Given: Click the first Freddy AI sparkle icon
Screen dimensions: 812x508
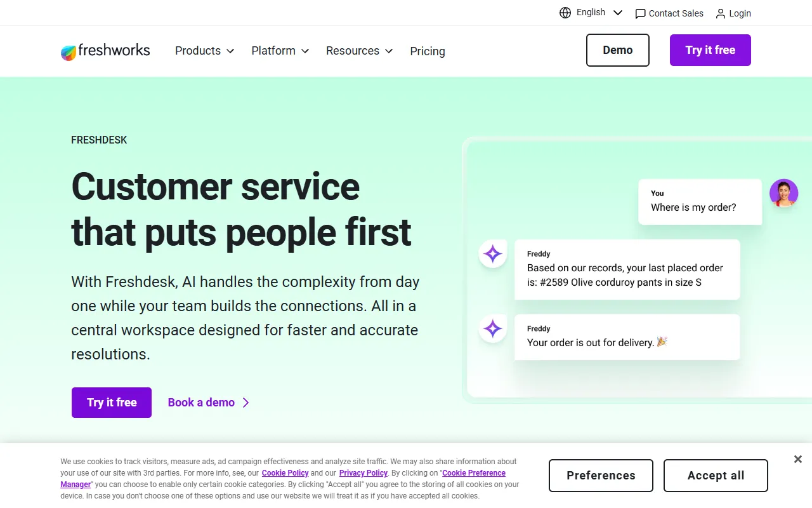Looking at the screenshot, I should (x=492, y=254).
